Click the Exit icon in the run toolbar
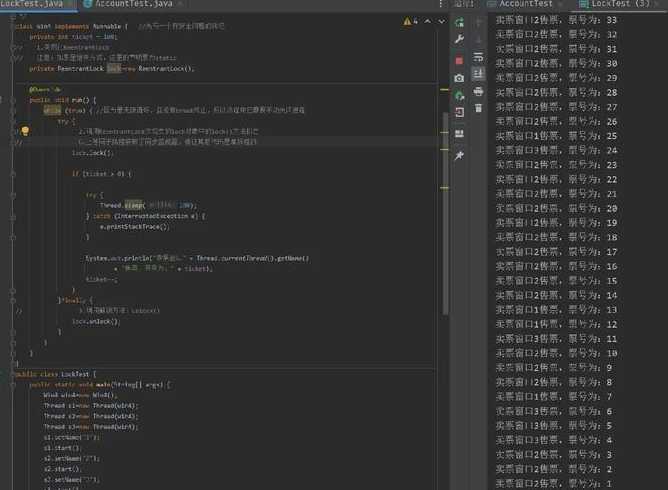The width and height of the screenshot is (668, 490). click(x=459, y=112)
